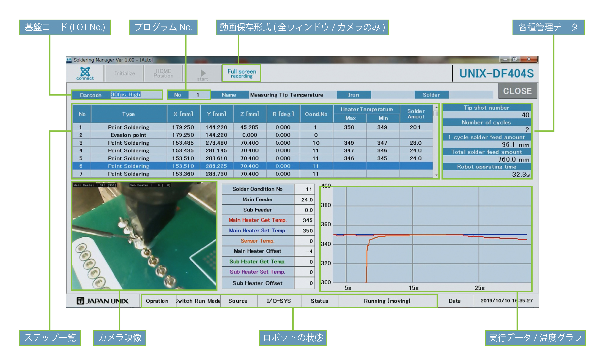
Task: Click the X [mm] column header
Action: [183, 114]
